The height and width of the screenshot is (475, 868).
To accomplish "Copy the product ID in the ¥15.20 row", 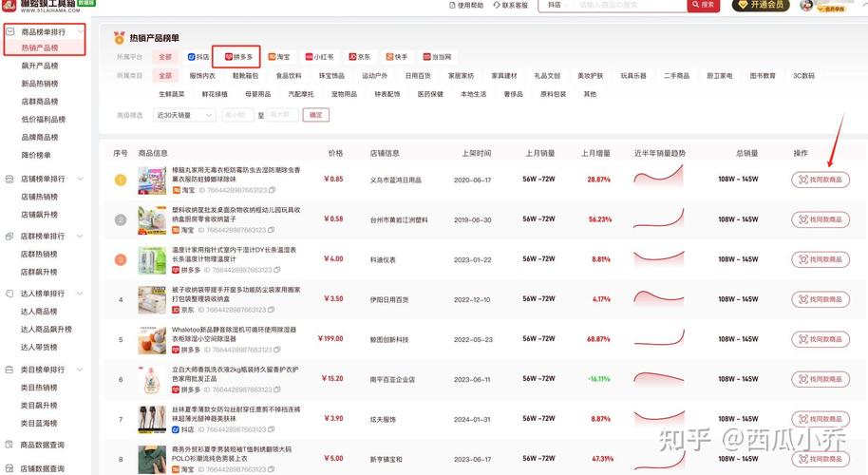I will 276,389.
